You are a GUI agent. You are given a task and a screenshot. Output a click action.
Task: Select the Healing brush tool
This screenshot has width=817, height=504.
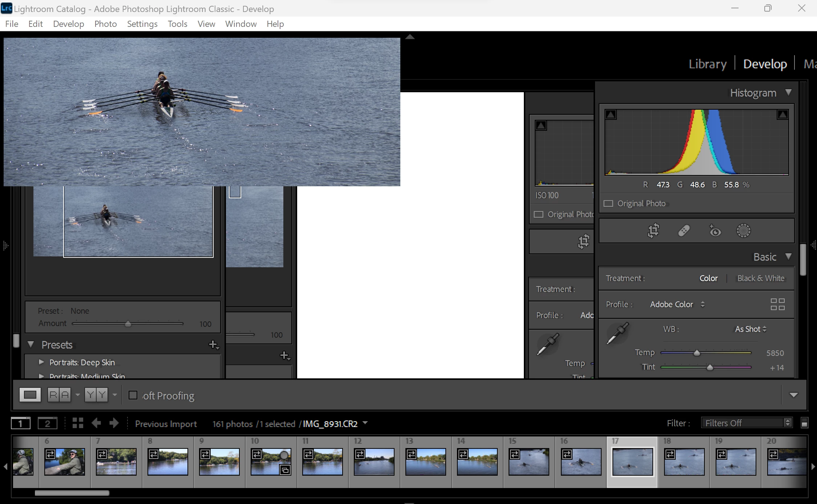click(x=684, y=231)
